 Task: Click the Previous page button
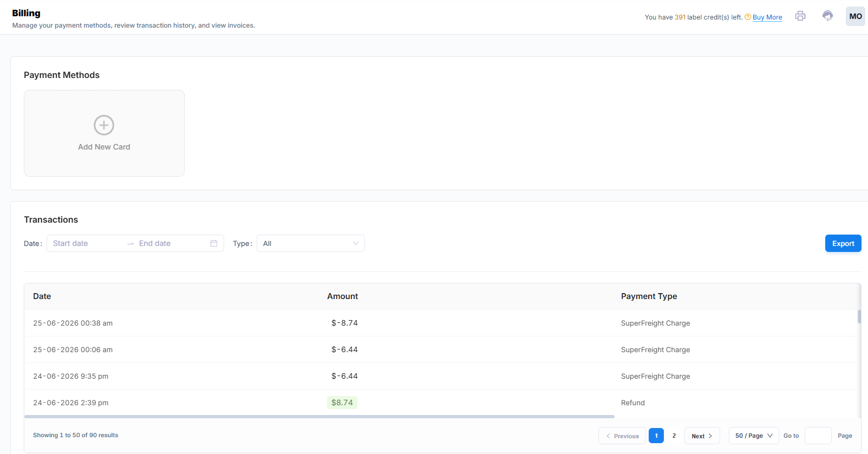point(622,436)
